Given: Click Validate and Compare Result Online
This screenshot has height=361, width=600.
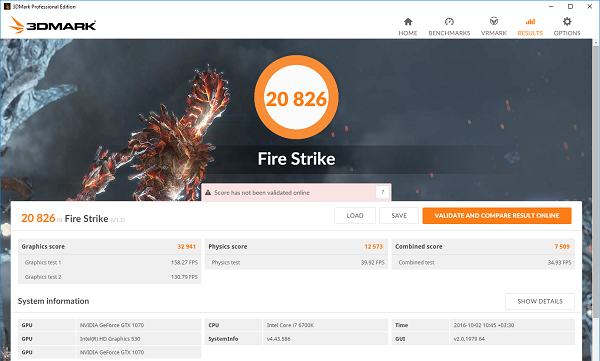Looking at the screenshot, I should [497, 216].
